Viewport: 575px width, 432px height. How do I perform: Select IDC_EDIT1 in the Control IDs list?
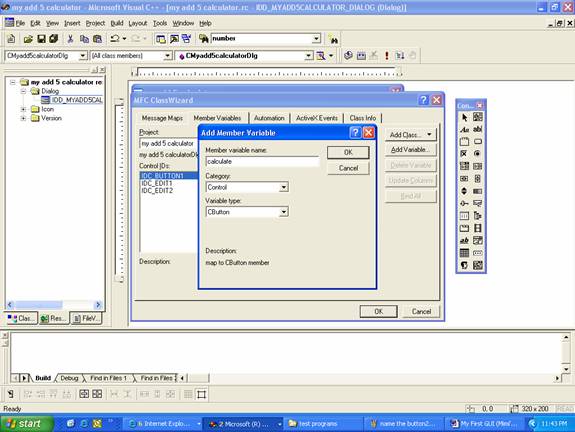pyautogui.click(x=157, y=183)
